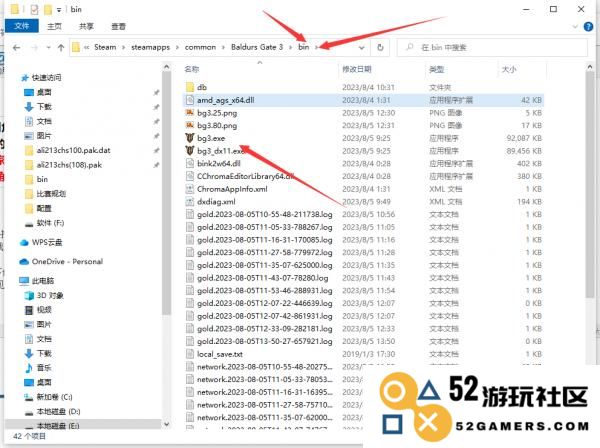This screenshot has height=448, width=600.
Task: Open the address bar history dropdown
Action: (x=362, y=48)
